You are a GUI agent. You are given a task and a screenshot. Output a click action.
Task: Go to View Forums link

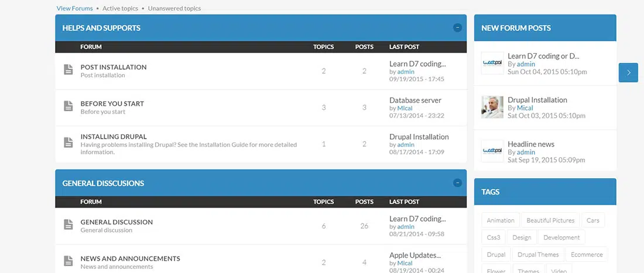click(74, 9)
